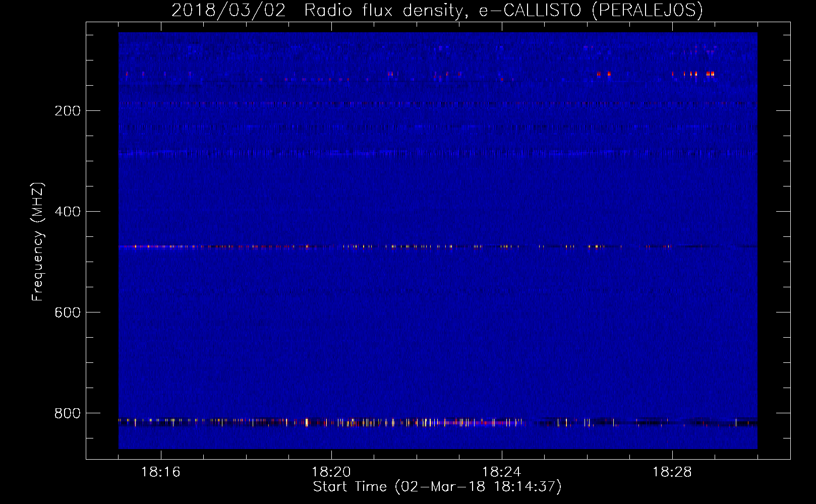This screenshot has width=816, height=504.
Task: Click the 18:20 time tick label
Action: [331, 472]
